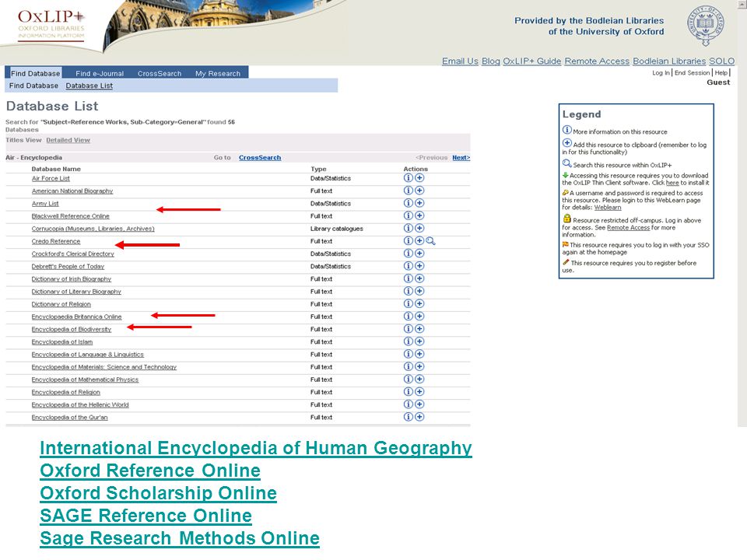The width and height of the screenshot is (747, 560).
Task: Open Oxford Scholarship Online link
Action: pyautogui.click(x=158, y=493)
